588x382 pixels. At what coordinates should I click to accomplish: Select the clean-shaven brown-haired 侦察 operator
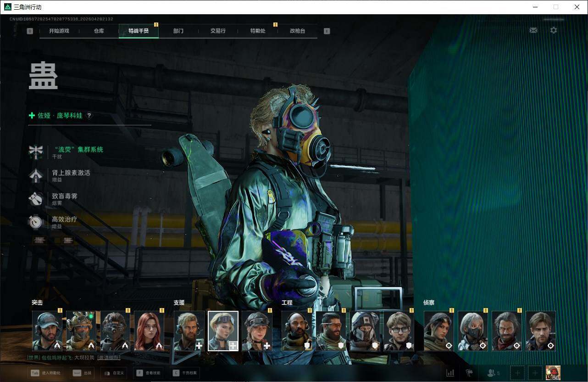pyautogui.click(x=541, y=331)
